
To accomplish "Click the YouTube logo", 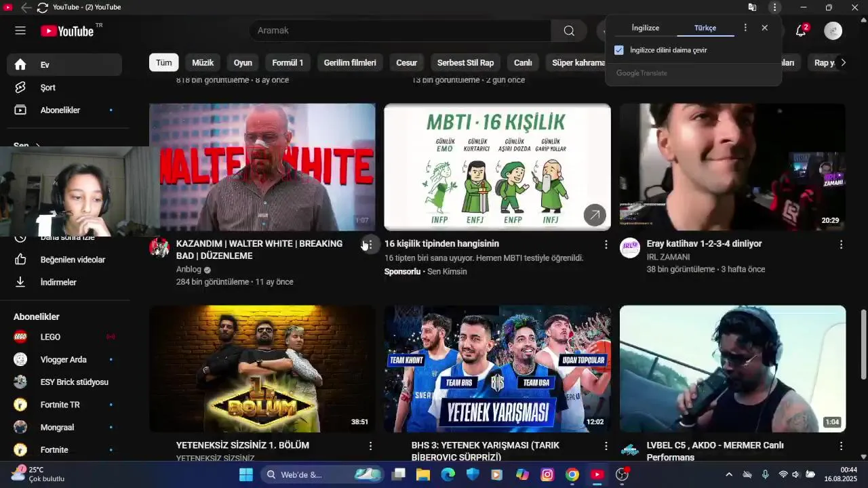I will (x=67, y=30).
